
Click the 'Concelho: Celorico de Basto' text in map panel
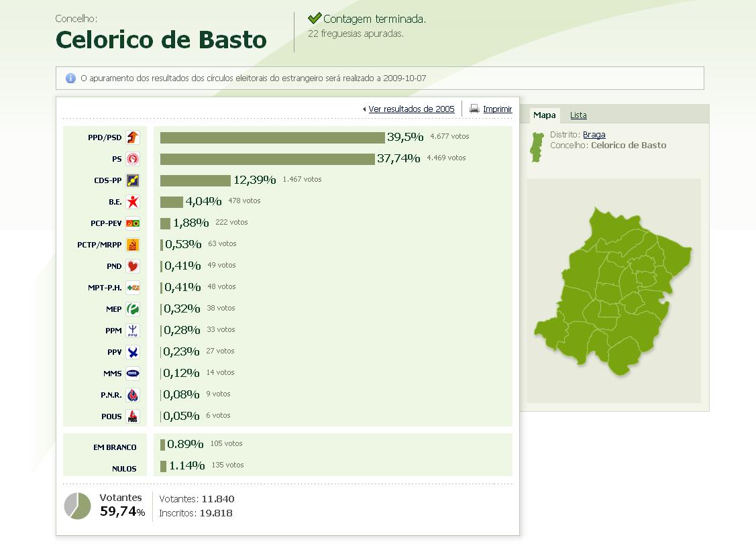coord(608,145)
